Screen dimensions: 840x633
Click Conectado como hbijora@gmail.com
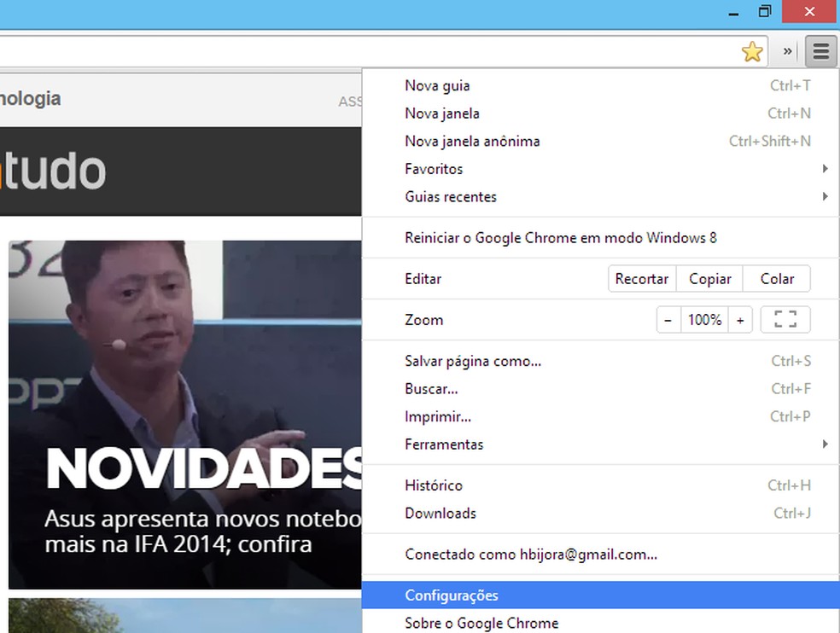click(530, 554)
